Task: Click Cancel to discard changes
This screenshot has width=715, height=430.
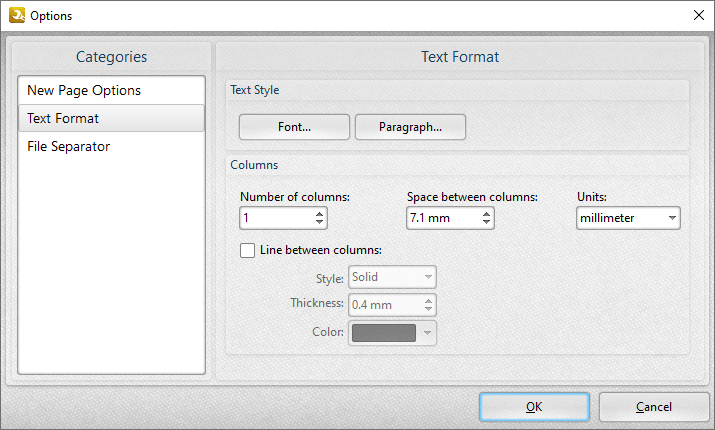Action: [x=654, y=407]
